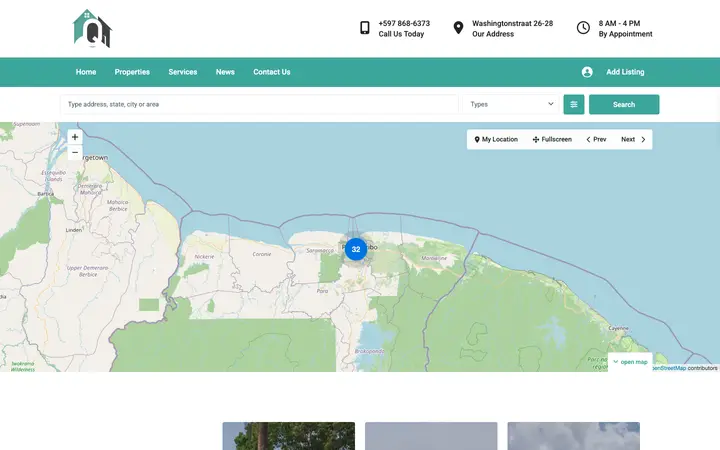Image resolution: width=720 pixels, height=450 pixels.
Task: Open the user account profile icon
Action: pyautogui.click(x=587, y=72)
